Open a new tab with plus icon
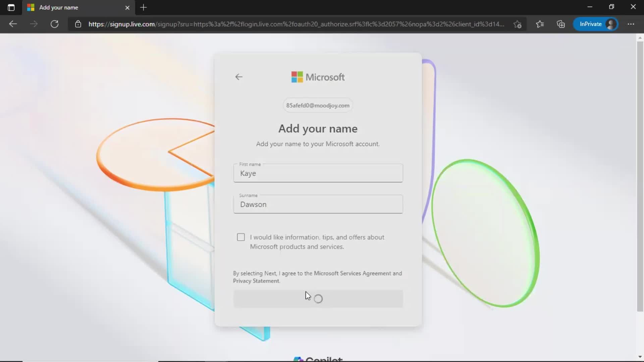Image resolution: width=644 pixels, height=362 pixels. (144, 7)
